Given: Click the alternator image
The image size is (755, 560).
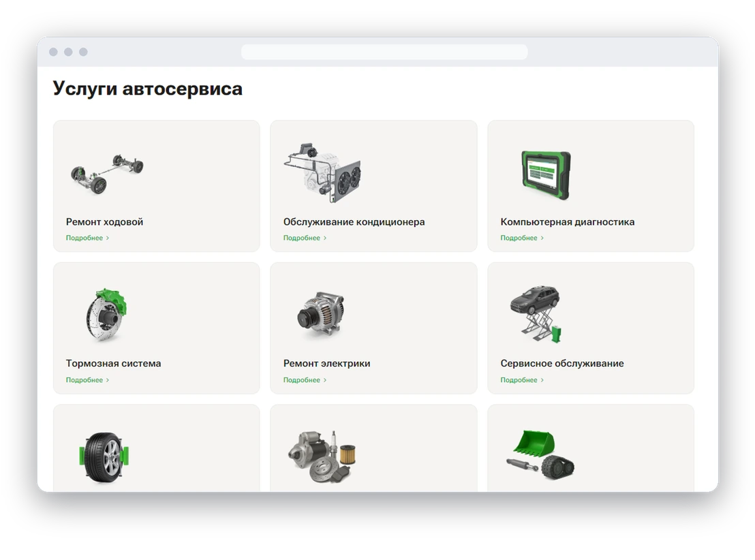Looking at the screenshot, I should tap(321, 313).
